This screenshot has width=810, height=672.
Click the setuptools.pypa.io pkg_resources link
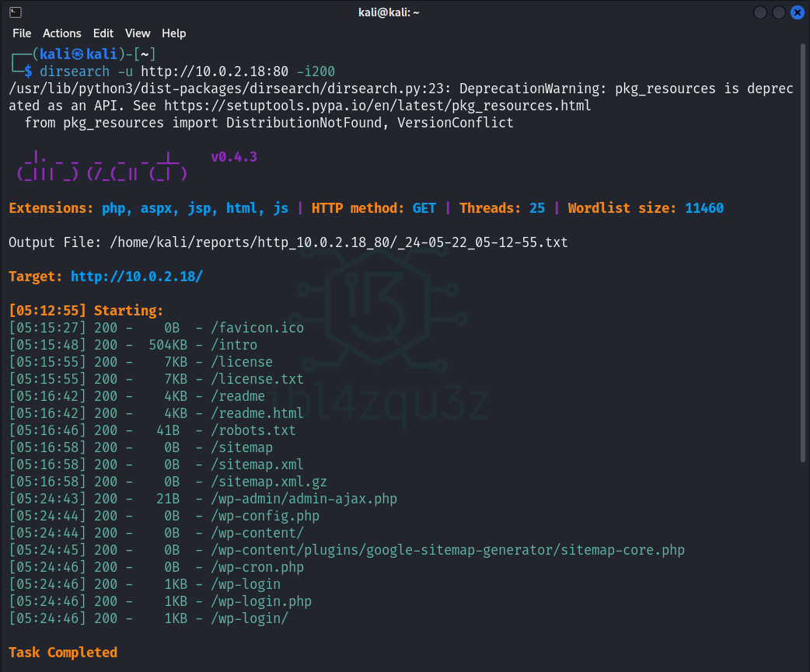pos(377,106)
